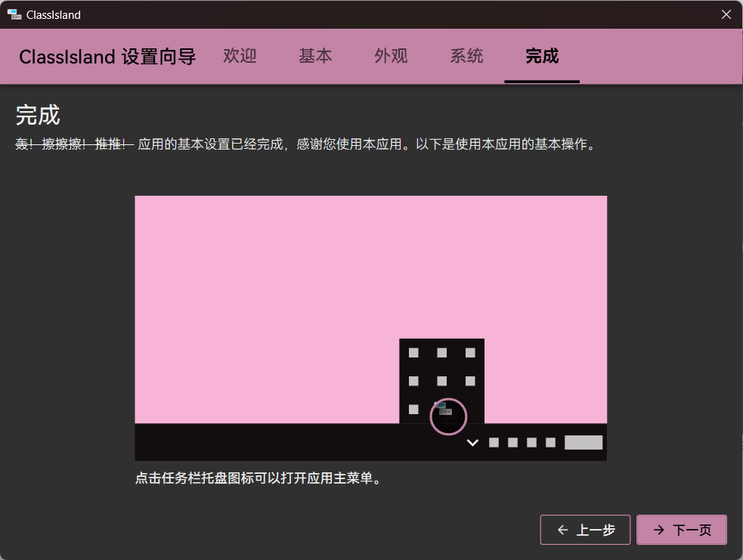Switch to the 欢迎 wizard tab
Viewport: 743px width, 560px height.
240,56
